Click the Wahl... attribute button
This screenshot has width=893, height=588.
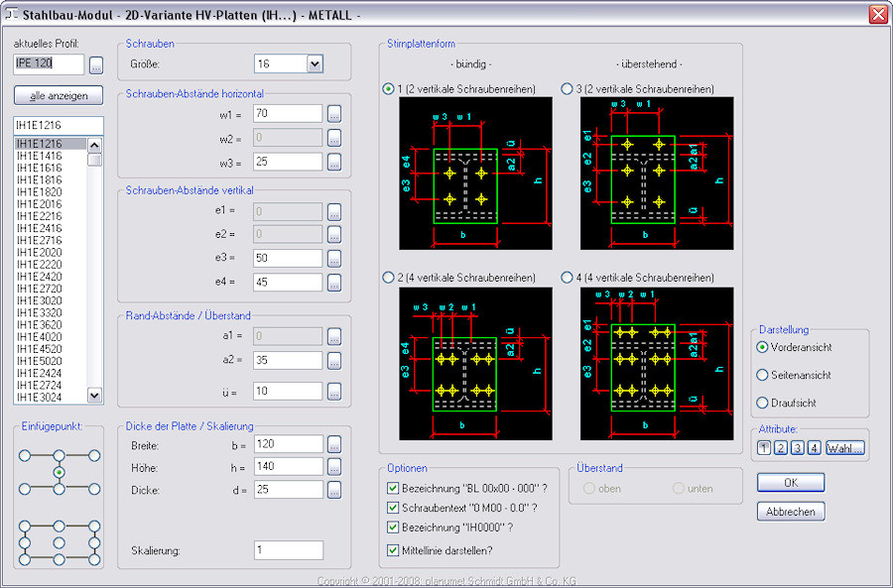point(845,448)
